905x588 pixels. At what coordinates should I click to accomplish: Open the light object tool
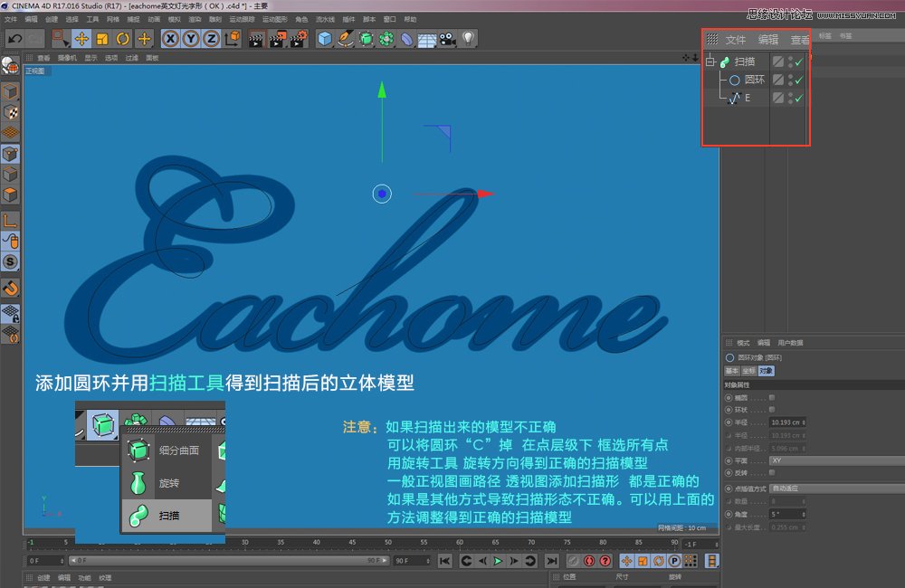pyautogui.click(x=466, y=38)
